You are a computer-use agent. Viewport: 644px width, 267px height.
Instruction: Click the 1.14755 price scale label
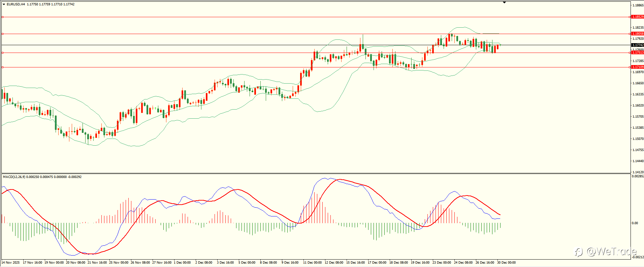pos(638,150)
